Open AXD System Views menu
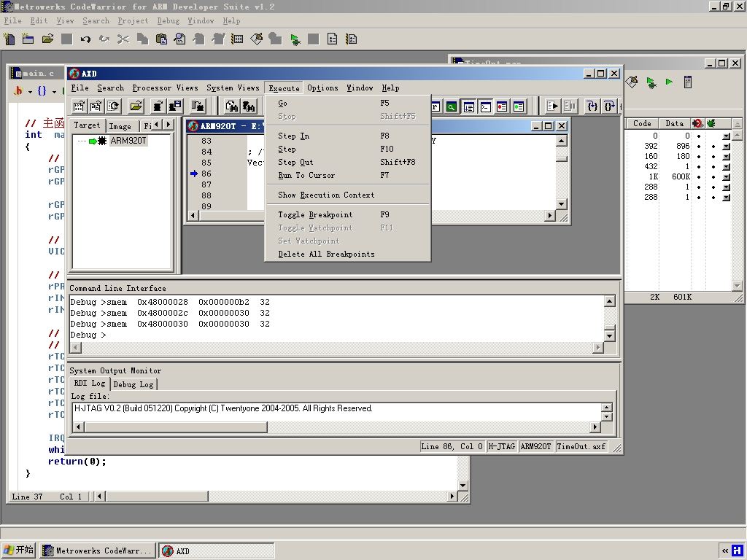 coord(233,88)
